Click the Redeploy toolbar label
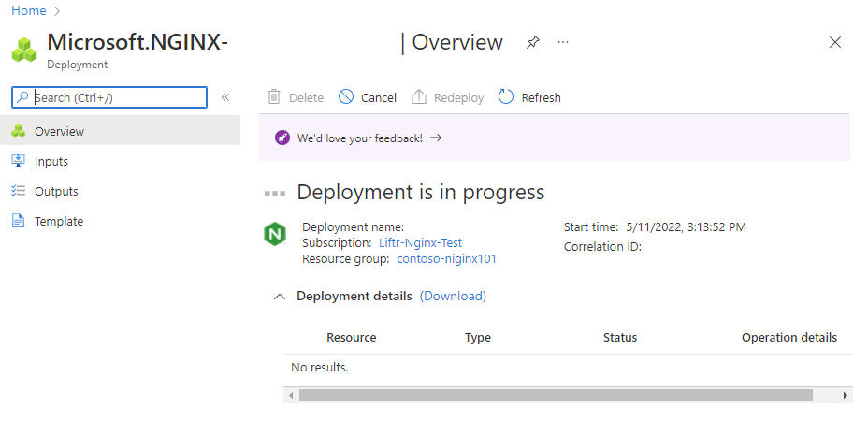The height and width of the screenshot is (422, 868). pos(459,98)
